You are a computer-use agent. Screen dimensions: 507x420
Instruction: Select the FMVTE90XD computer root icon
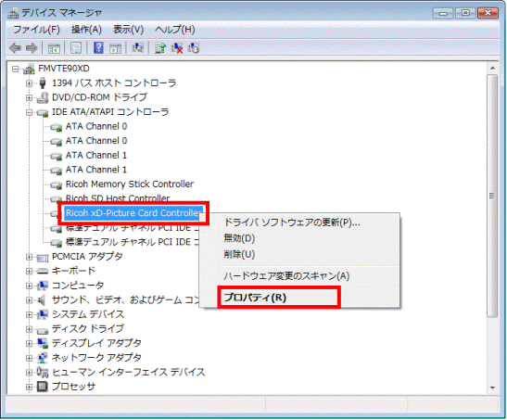pyautogui.click(x=29, y=69)
